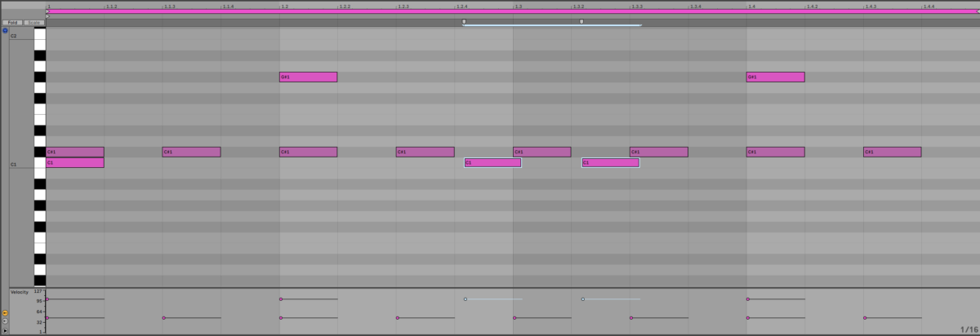The width and height of the screenshot is (980, 336).
Task: Select the G#1 note at beat 1.2
Action: (x=308, y=77)
